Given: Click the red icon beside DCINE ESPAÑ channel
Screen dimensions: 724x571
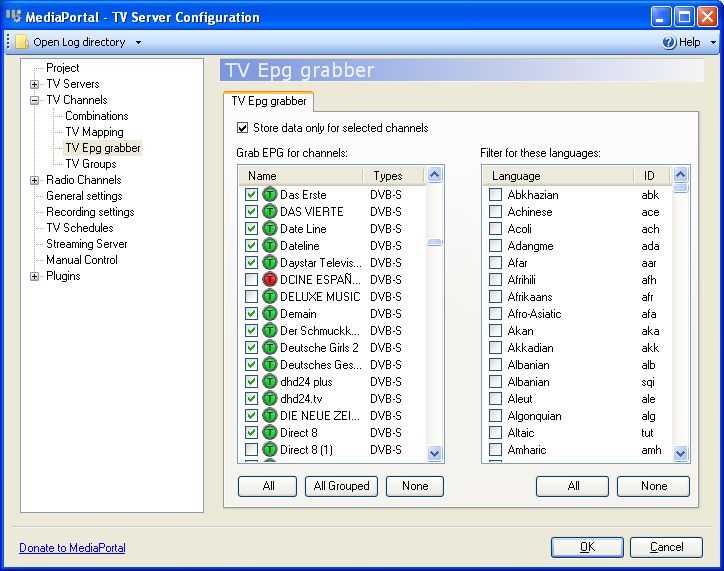Looking at the screenshot, I should (x=269, y=280).
